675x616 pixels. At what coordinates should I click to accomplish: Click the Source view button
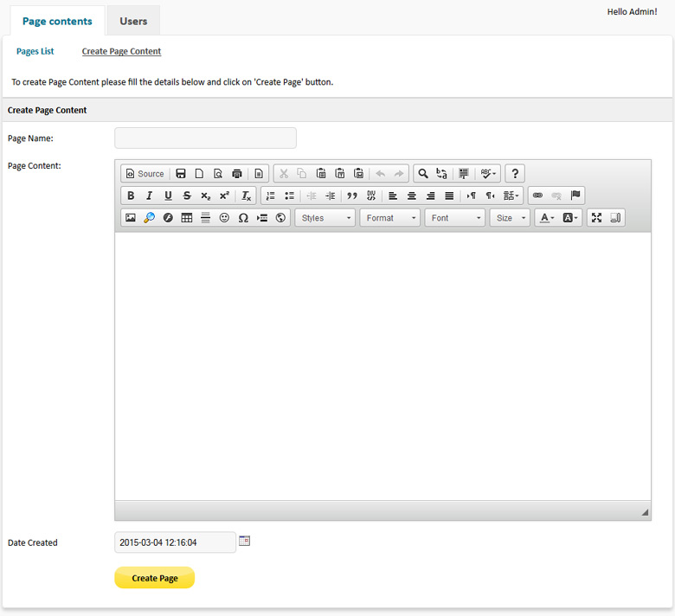[145, 174]
